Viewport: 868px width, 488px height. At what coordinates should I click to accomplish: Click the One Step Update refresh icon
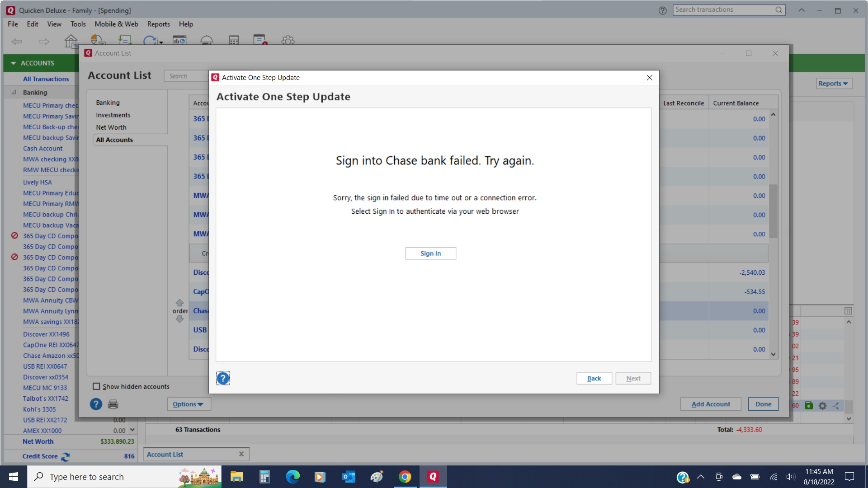click(150, 40)
